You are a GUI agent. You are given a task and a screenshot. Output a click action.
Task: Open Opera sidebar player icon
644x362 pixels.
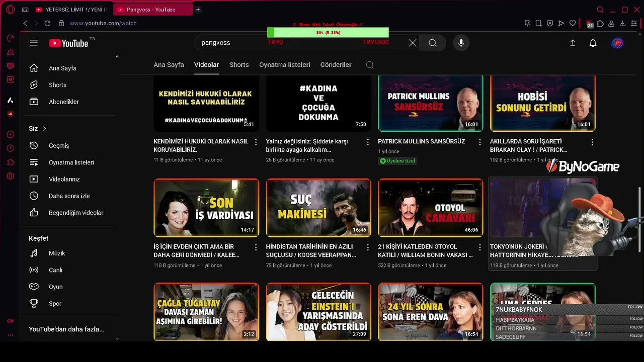(x=10, y=134)
